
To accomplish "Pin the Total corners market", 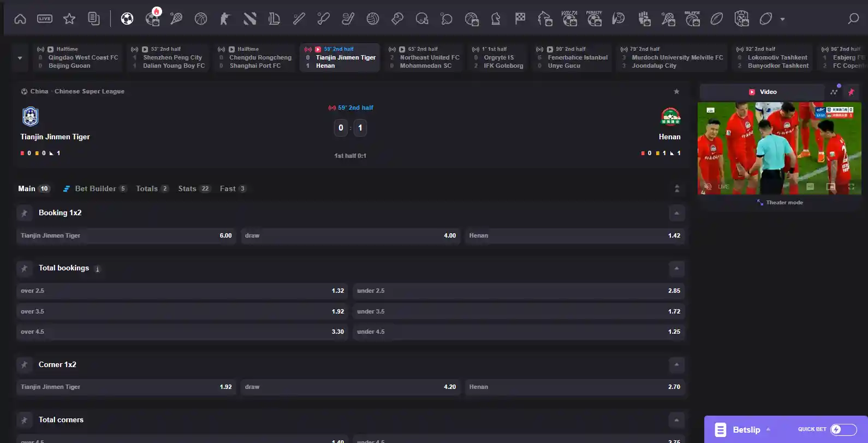I will pos(24,420).
